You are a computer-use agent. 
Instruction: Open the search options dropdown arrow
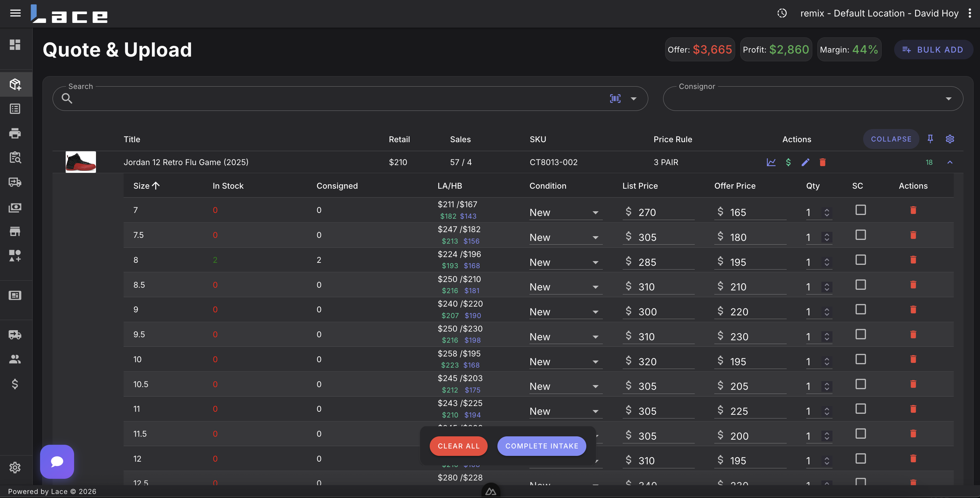click(x=633, y=99)
